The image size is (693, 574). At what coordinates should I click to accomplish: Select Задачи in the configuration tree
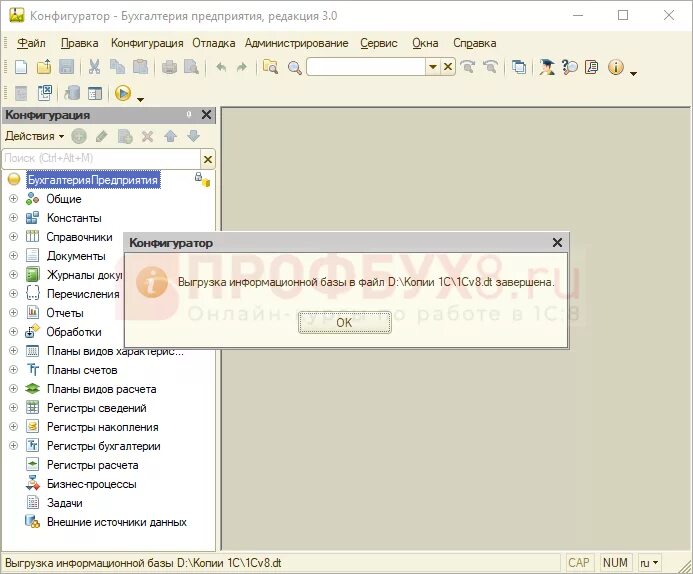pyautogui.click(x=65, y=503)
